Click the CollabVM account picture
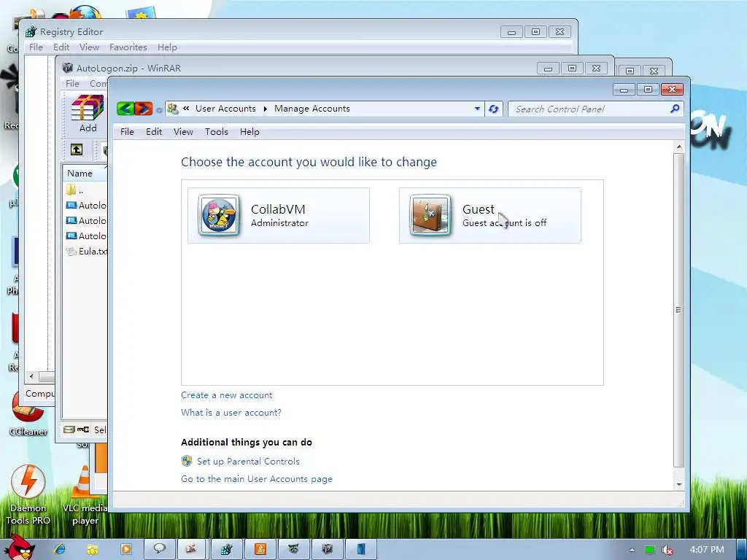747x560 pixels. point(219,215)
